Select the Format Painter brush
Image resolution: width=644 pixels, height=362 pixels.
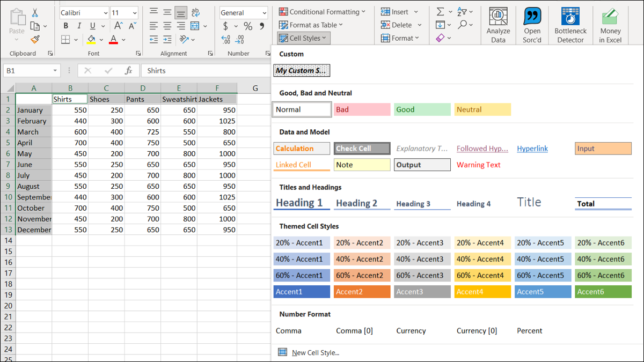35,39
